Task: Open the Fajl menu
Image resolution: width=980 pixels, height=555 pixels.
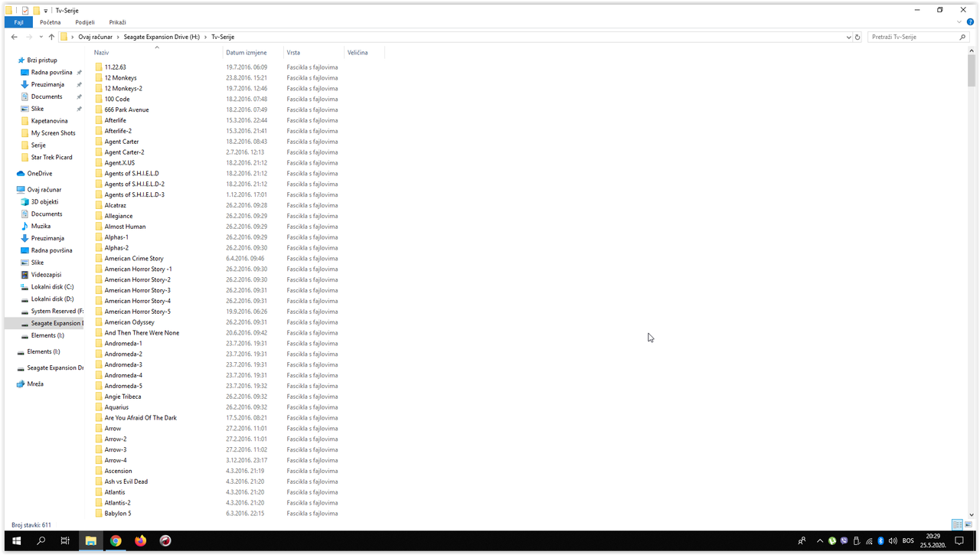Action: coord(18,22)
